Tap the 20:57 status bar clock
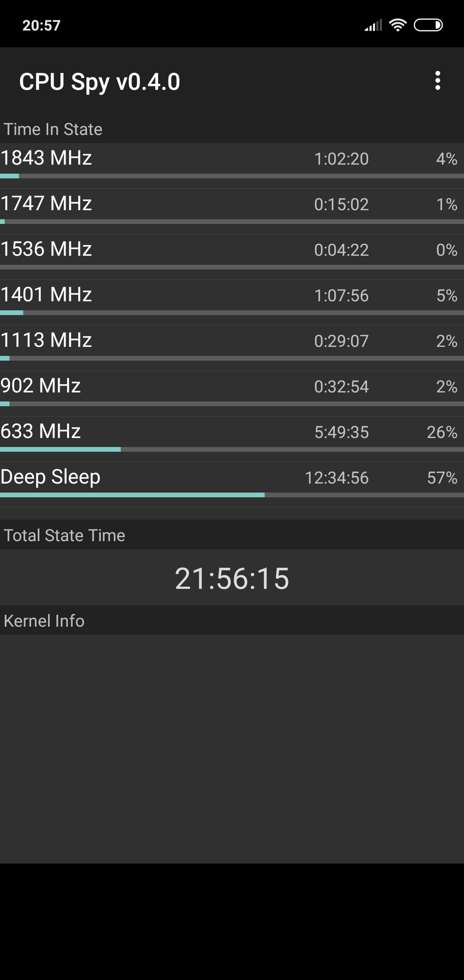464x980 pixels. coord(41,25)
